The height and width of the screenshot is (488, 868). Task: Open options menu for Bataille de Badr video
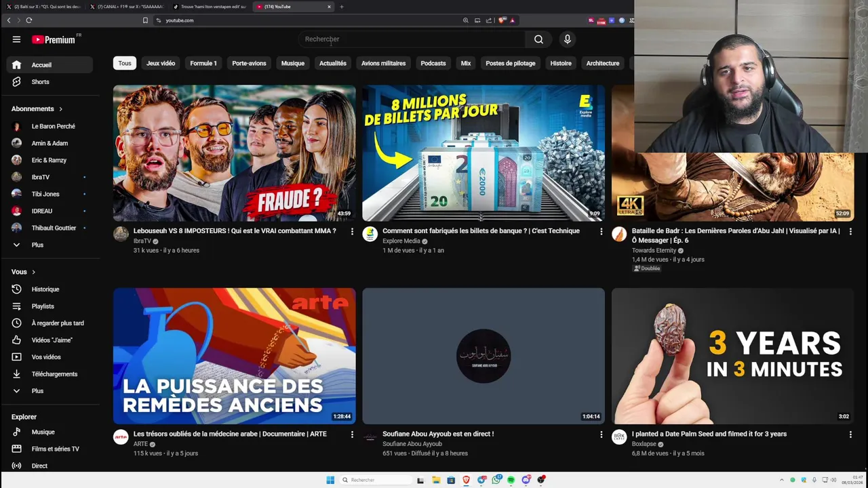[x=850, y=232]
